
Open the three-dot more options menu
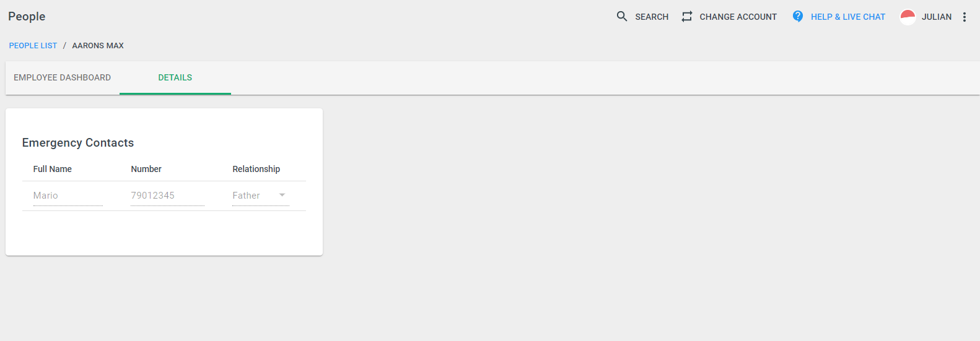tap(965, 17)
